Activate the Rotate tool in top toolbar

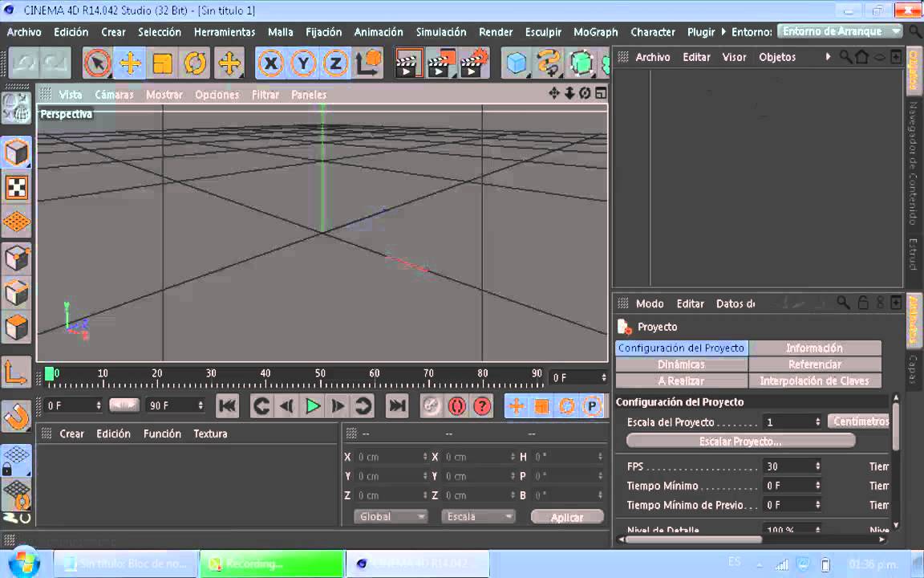pyautogui.click(x=195, y=63)
